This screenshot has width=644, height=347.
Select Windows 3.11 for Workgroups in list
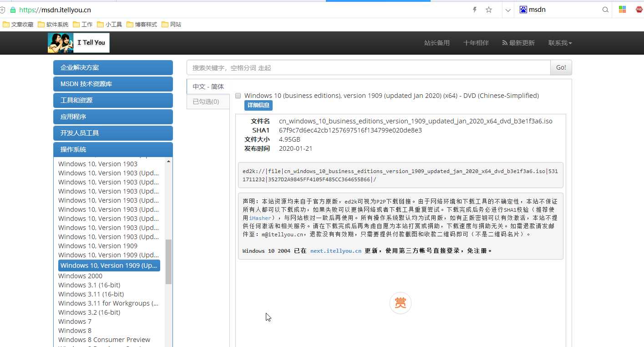click(108, 303)
